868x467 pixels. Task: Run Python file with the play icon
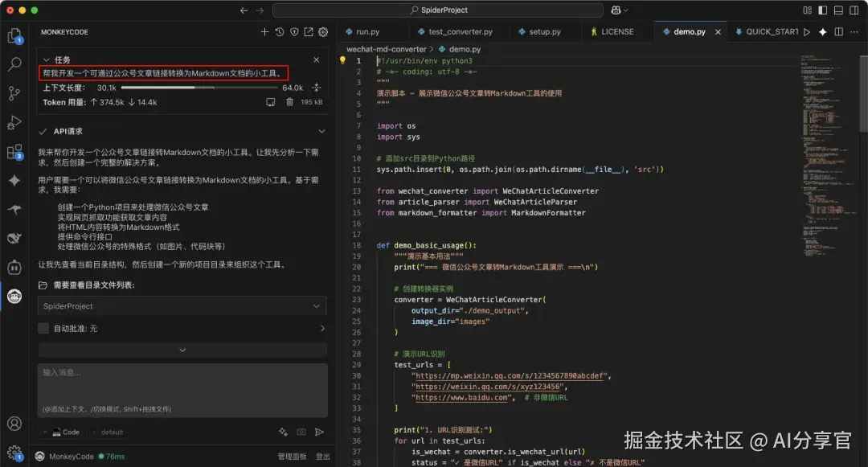point(807,32)
